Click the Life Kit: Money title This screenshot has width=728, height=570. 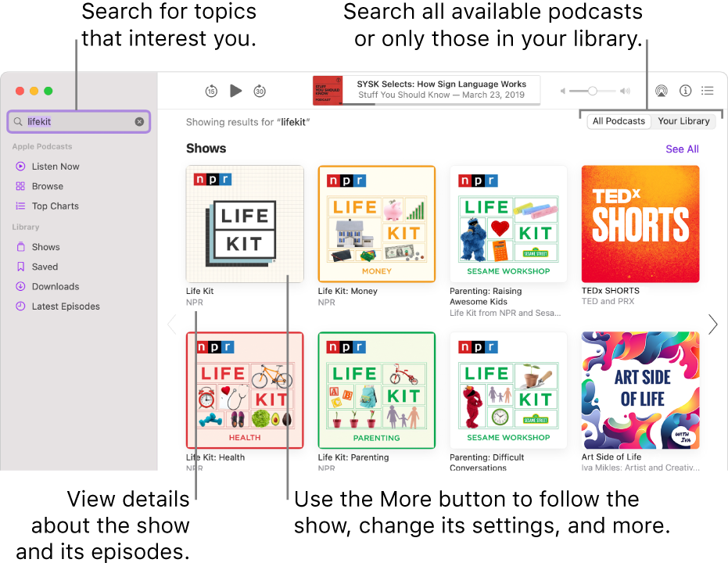pos(347,291)
